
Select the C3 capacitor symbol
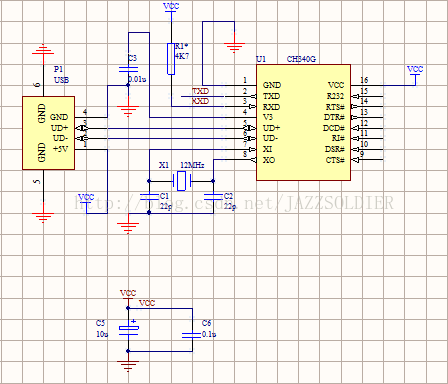point(128,69)
